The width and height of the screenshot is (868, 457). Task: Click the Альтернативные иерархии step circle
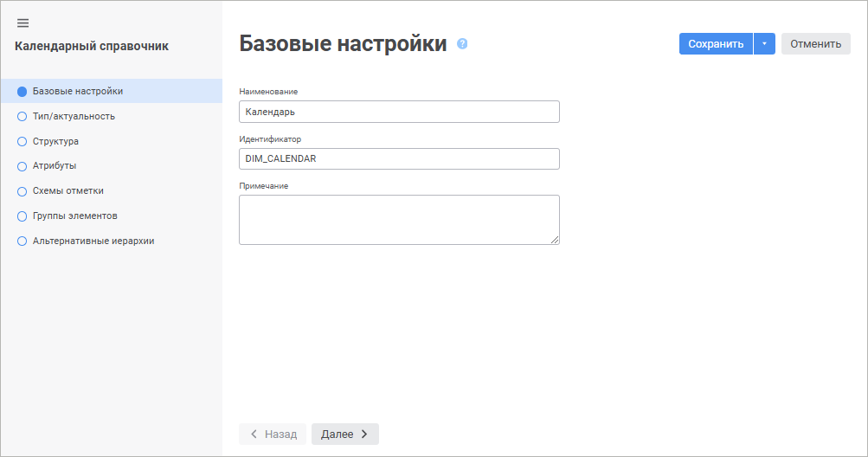click(x=23, y=241)
